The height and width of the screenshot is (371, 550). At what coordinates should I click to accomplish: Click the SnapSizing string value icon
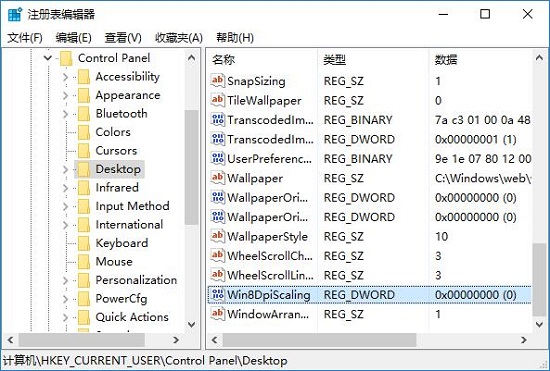(x=217, y=81)
